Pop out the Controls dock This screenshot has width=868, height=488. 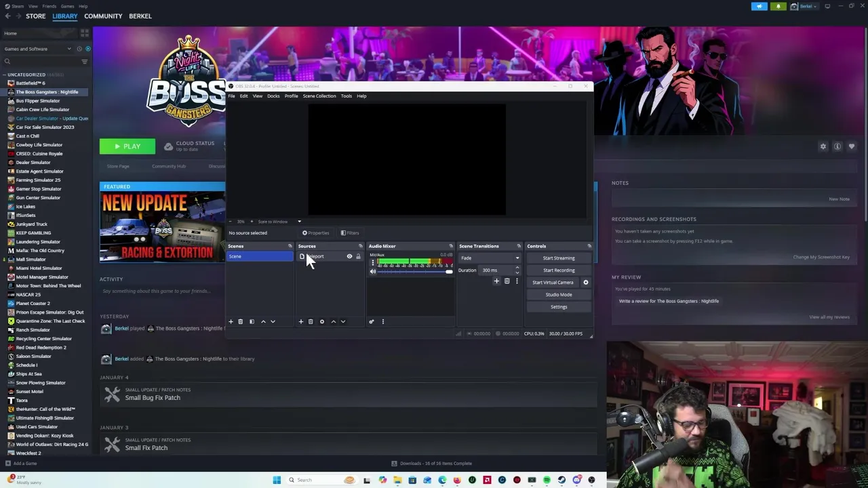[x=589, y=246]
